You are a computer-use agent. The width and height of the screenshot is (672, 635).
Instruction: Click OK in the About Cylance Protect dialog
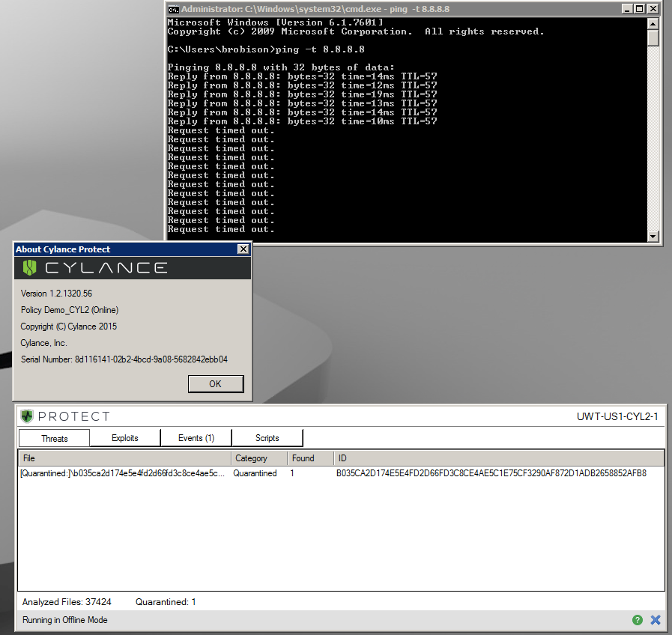[216, 384]
